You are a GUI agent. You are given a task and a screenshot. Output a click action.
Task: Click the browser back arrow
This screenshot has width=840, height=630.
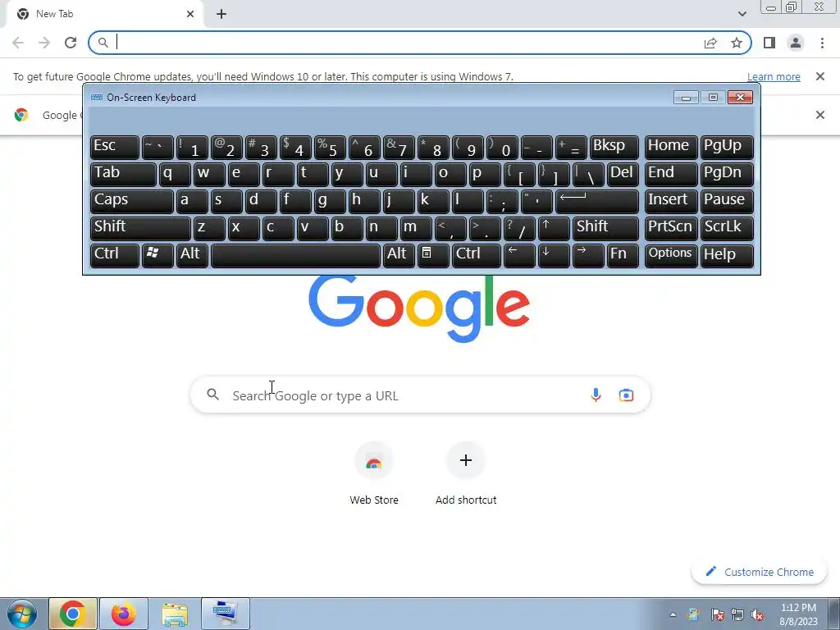click(x=18, y=43)
